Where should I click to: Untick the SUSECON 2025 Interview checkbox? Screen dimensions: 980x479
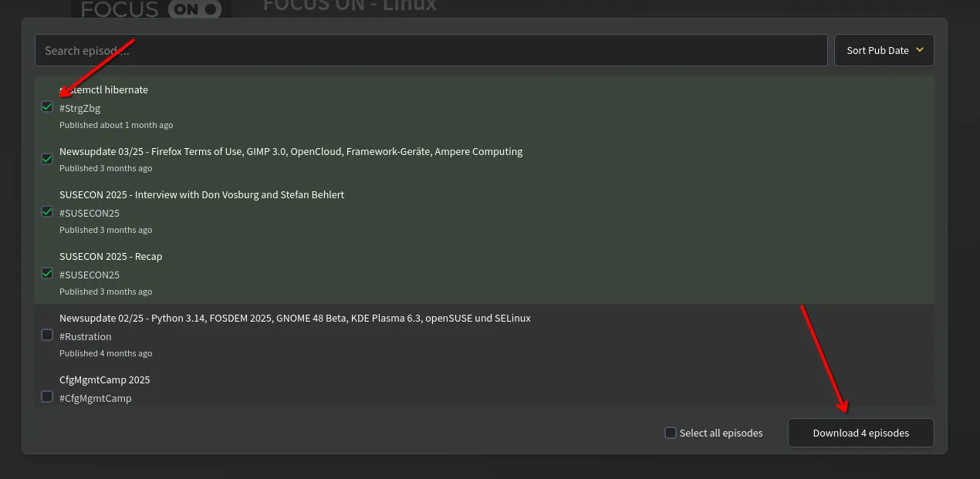point(47,211)
